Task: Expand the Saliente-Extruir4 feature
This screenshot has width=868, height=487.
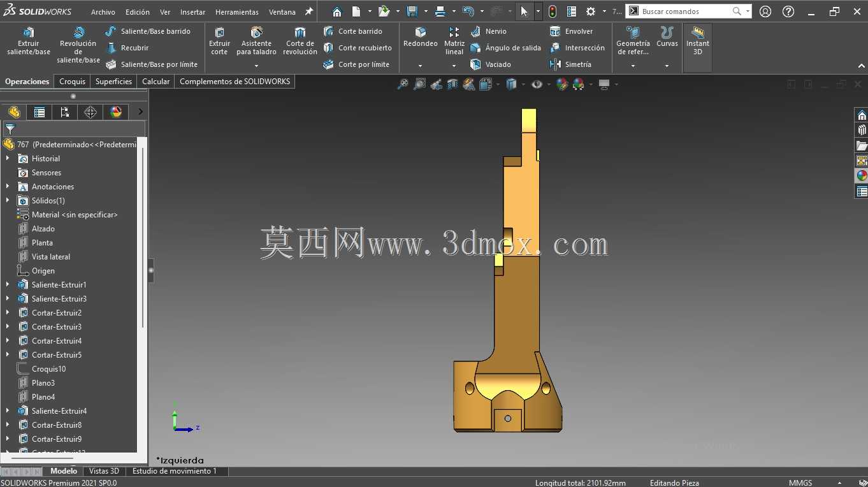Action: 8,411
